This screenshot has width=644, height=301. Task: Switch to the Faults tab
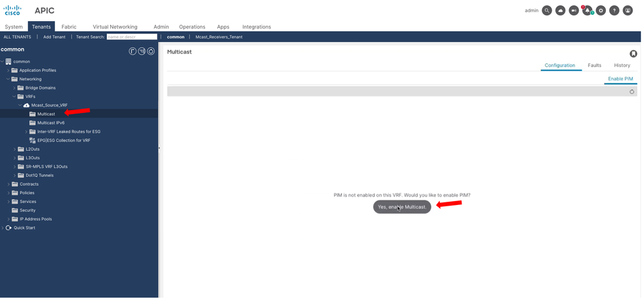point(594,65)
